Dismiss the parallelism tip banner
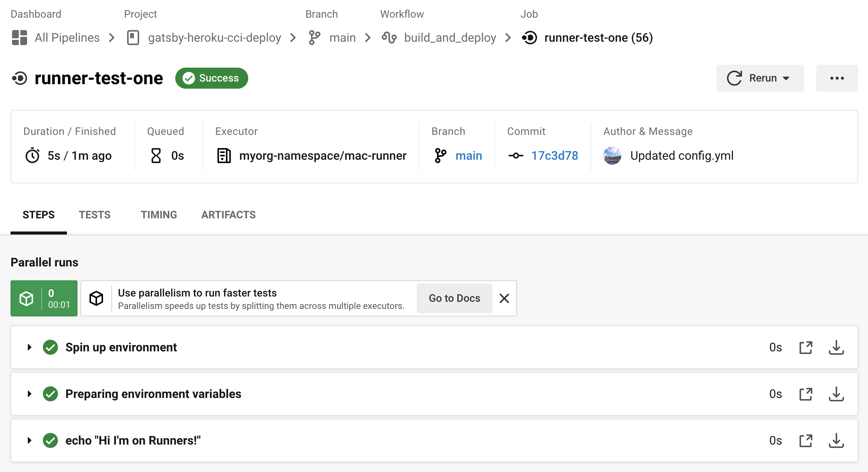The width and height of the screenshot is (868, 472). (x=504, y=298)
